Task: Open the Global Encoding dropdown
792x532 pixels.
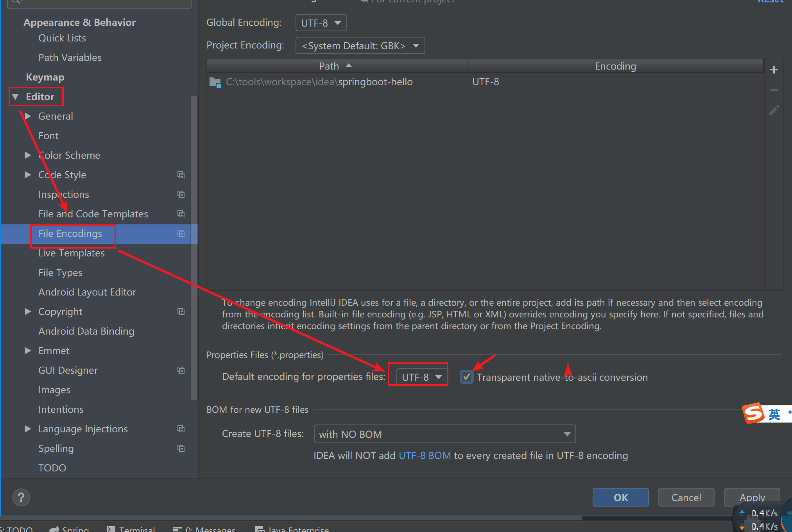Action: click(x=321, y=23)
